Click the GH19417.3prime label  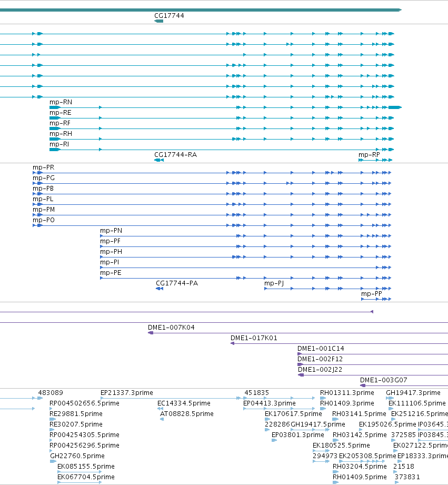point(413,392)
